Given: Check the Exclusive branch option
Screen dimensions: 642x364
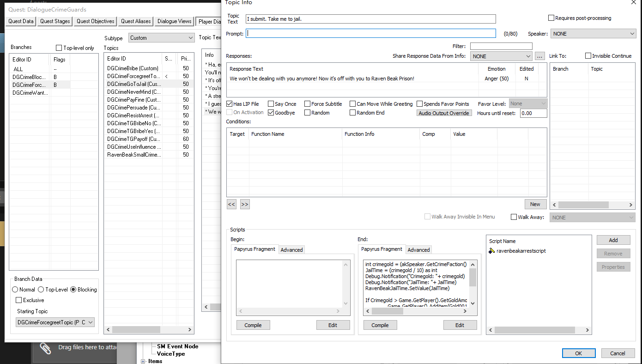Looking at the screenshot, I should (x=18, y=300).
